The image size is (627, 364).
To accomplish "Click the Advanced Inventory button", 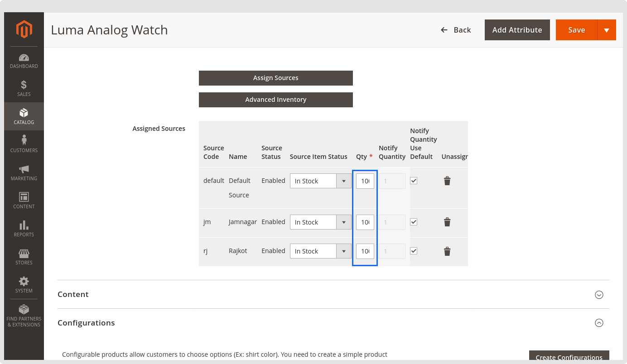I will [275, 100].
